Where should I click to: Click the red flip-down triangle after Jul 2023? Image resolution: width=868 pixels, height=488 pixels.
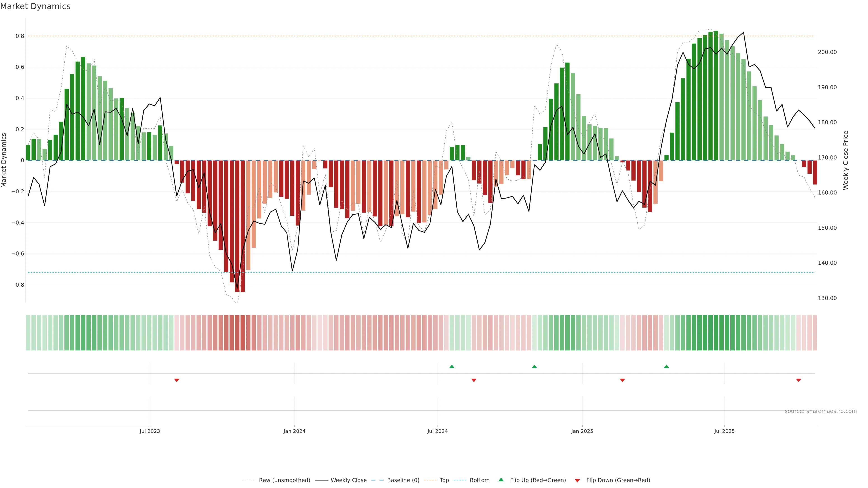pyautogui.click(x=177, y=380)
